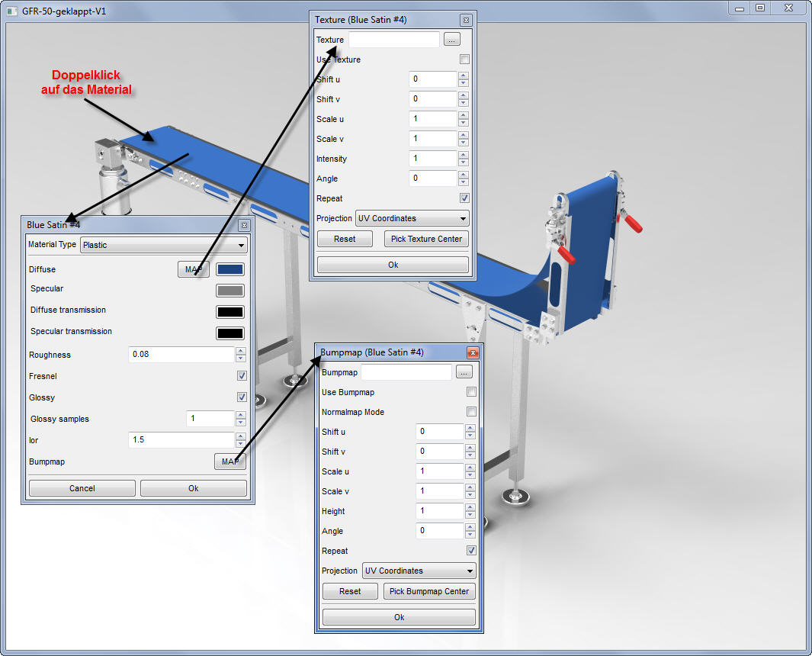The image size is (812, 656).
Task: Click the Texture file browse button
Action: (451, 40)
